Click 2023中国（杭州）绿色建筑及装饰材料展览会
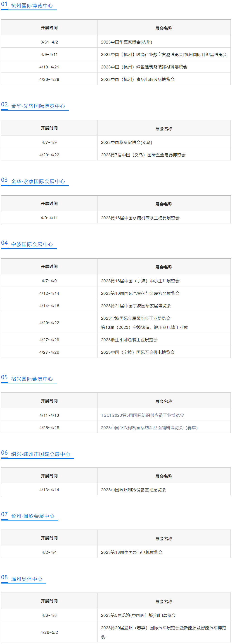232x644 pixels. [144, 67]
